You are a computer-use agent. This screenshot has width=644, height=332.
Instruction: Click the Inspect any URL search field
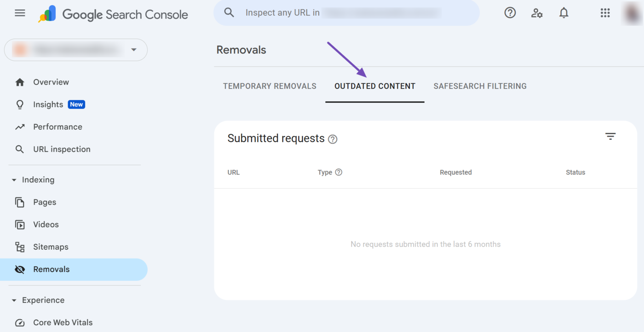point(345,13)
